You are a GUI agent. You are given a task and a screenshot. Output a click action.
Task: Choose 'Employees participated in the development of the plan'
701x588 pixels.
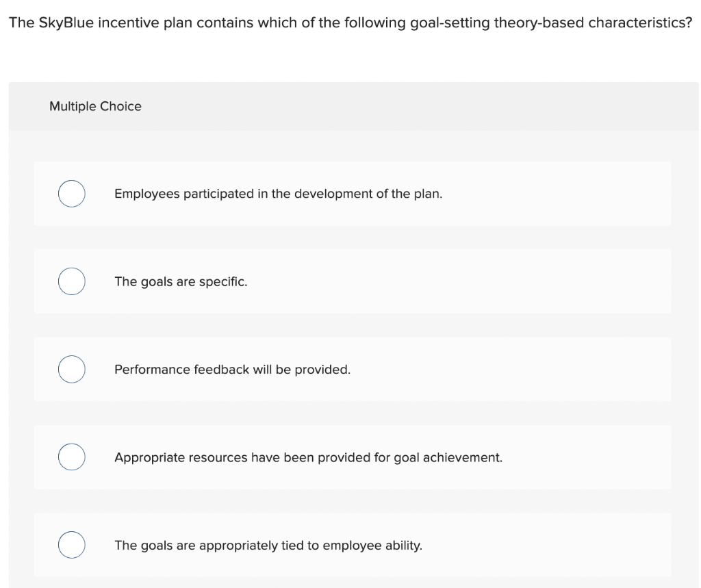(x=278, y=194)
